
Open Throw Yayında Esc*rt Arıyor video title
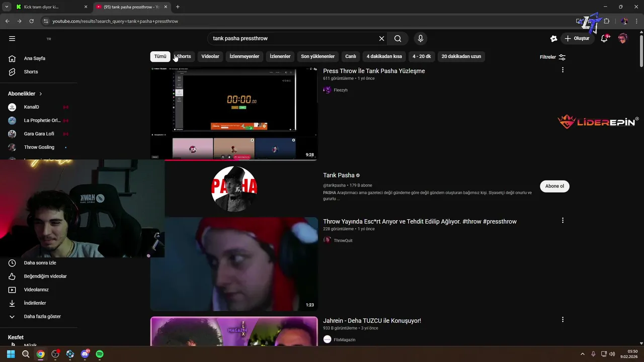tap(420, 222)
